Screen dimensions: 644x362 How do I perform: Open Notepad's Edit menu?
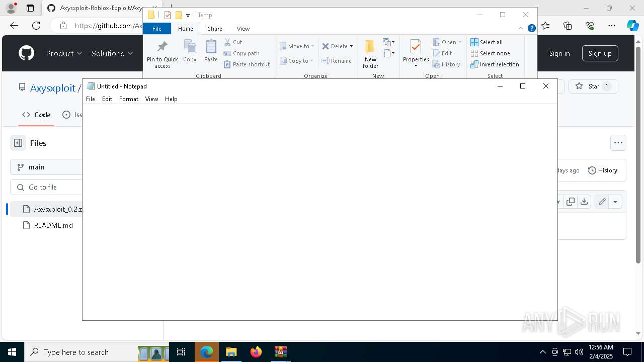[x=107, y=99]
